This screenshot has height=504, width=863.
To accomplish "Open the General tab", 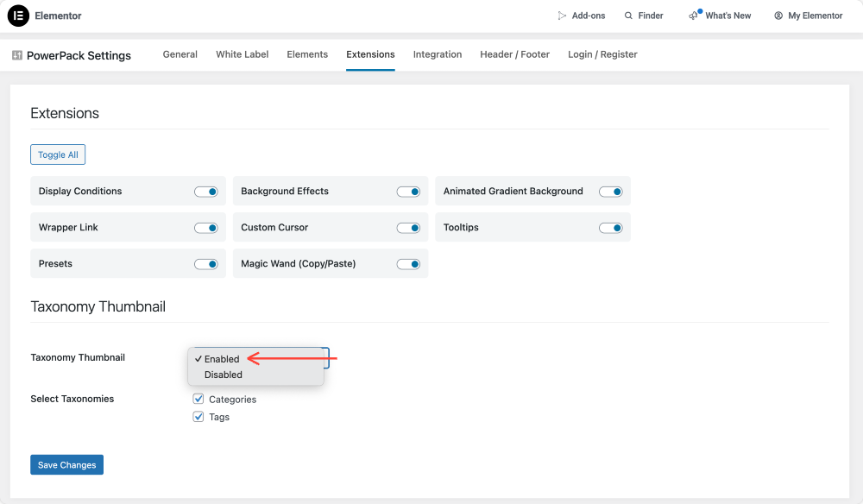I will [x=180, y=54].
